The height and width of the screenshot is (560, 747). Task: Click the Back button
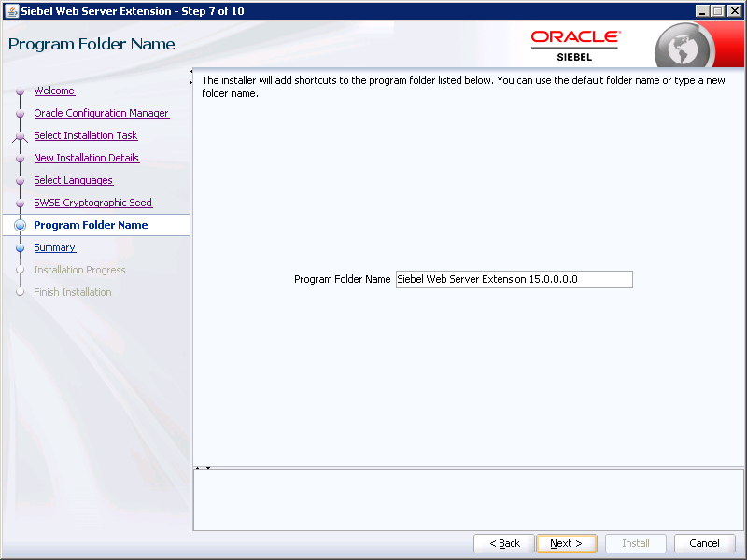point(504,543)
